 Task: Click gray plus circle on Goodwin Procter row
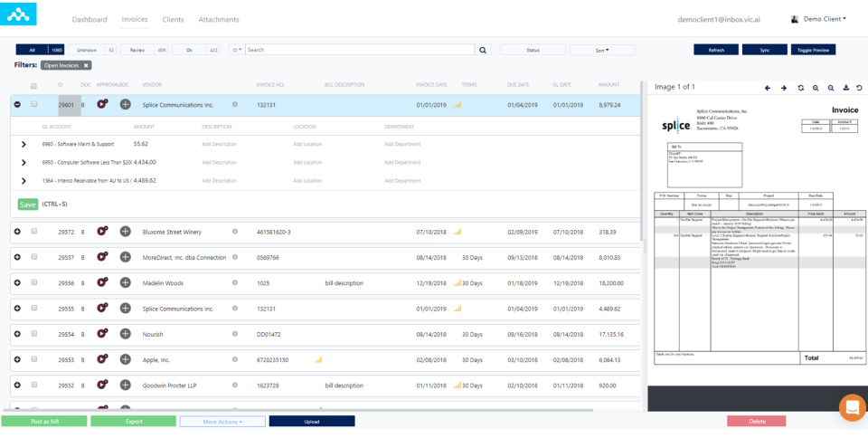click(x=126, y=386)
